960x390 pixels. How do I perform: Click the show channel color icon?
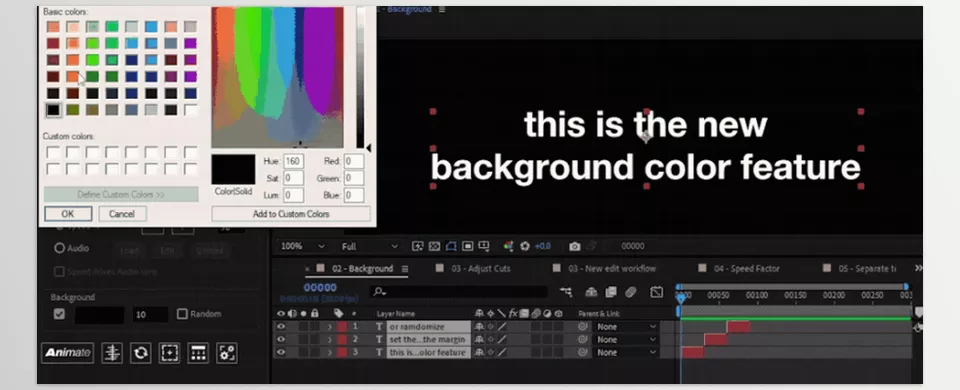point(508,246)
